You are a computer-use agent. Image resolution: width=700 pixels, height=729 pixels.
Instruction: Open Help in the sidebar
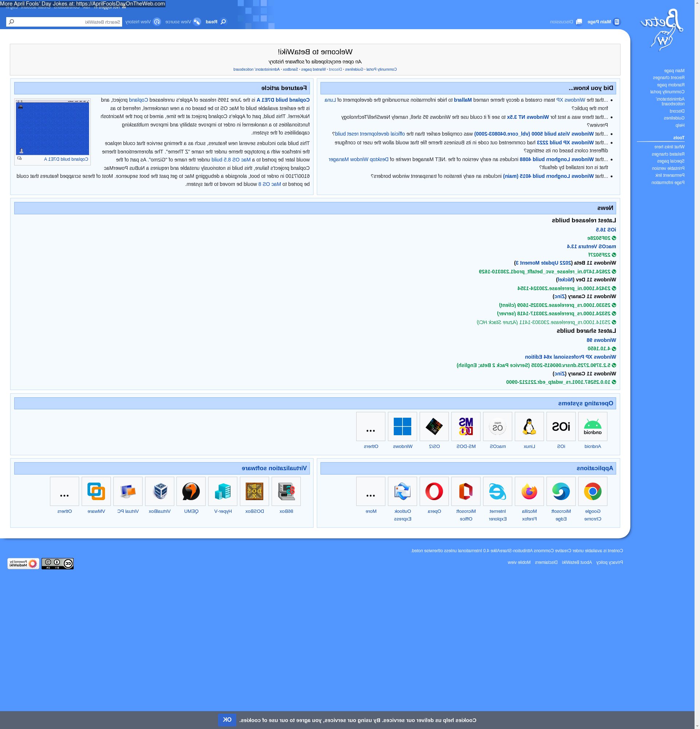tap(680, 125)
